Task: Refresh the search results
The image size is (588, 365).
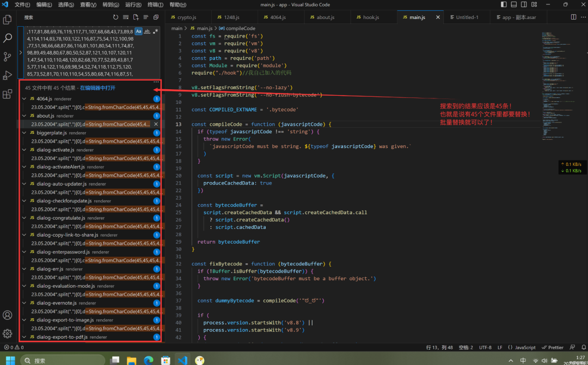Action: point(115,17)
